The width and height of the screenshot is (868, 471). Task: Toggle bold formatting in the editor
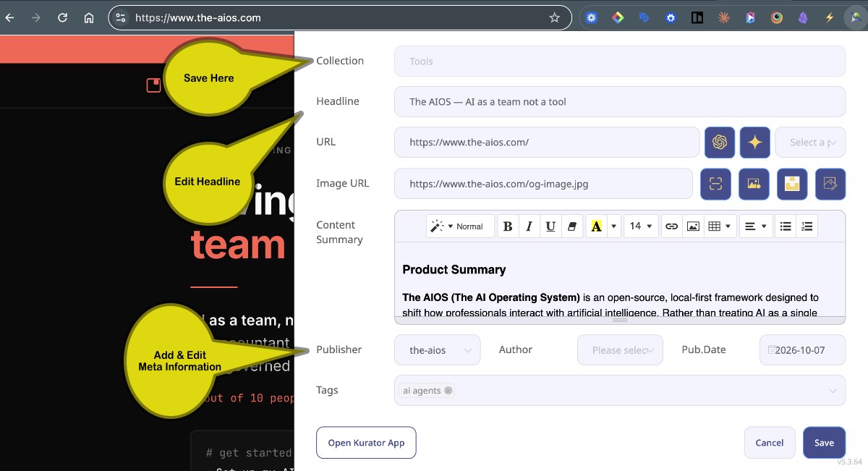[508, 226]
